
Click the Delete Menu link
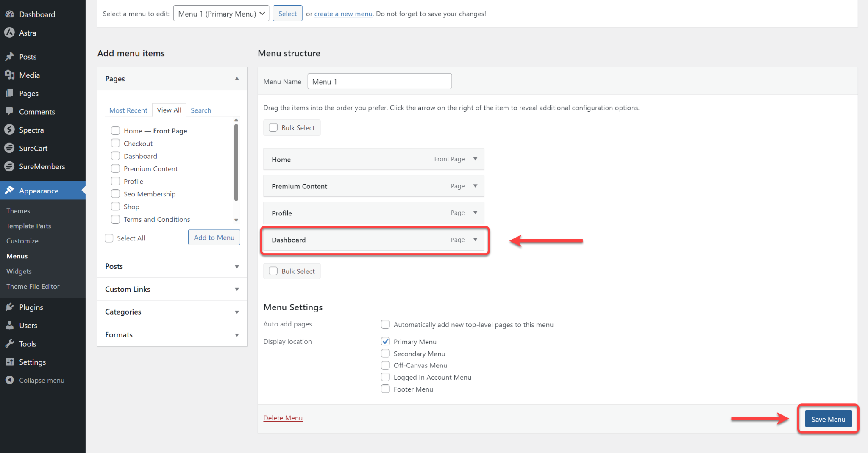tap(283, 418)
